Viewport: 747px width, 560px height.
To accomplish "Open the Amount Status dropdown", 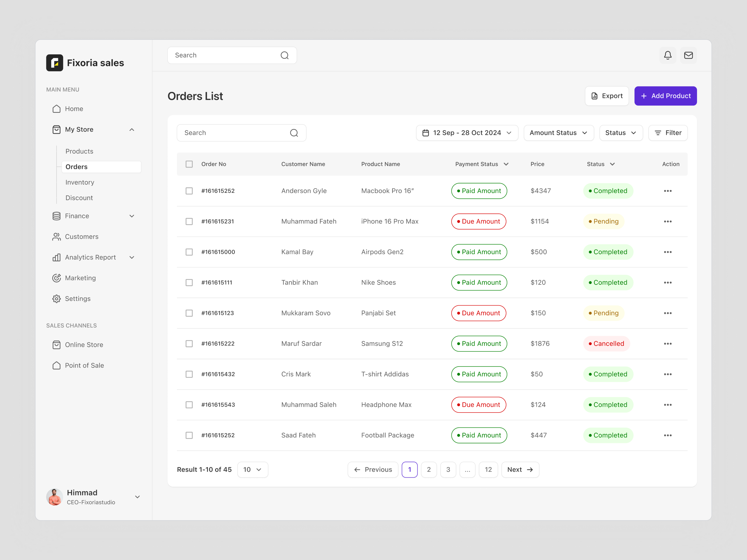I will 559,133.
